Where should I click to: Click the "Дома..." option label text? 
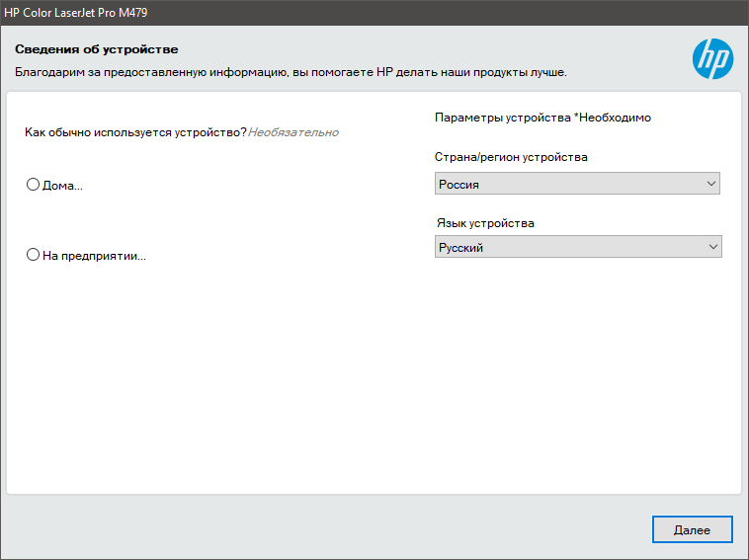point(62,185)
